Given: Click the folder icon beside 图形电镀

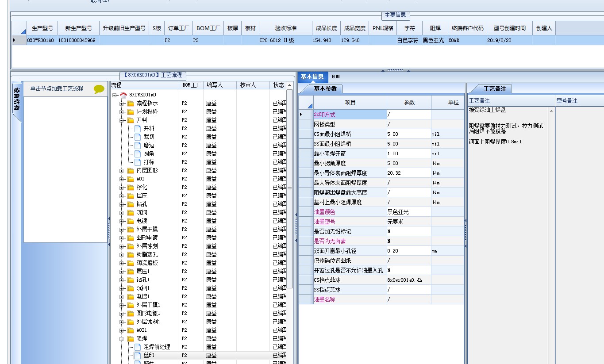Looking at the screenshot, I should click(131, 238).
